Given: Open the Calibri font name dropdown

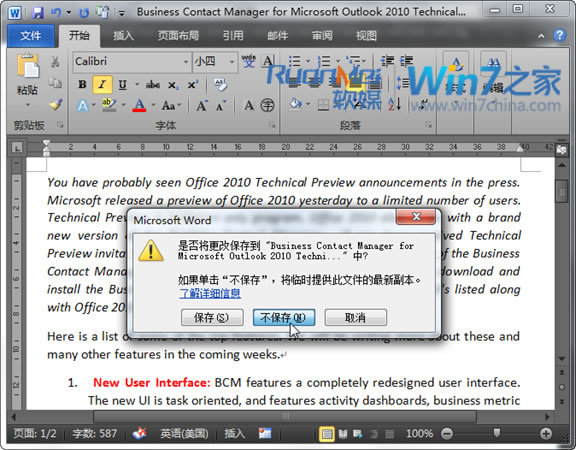Looking at the screenshot, I should (x=186, y=61).
